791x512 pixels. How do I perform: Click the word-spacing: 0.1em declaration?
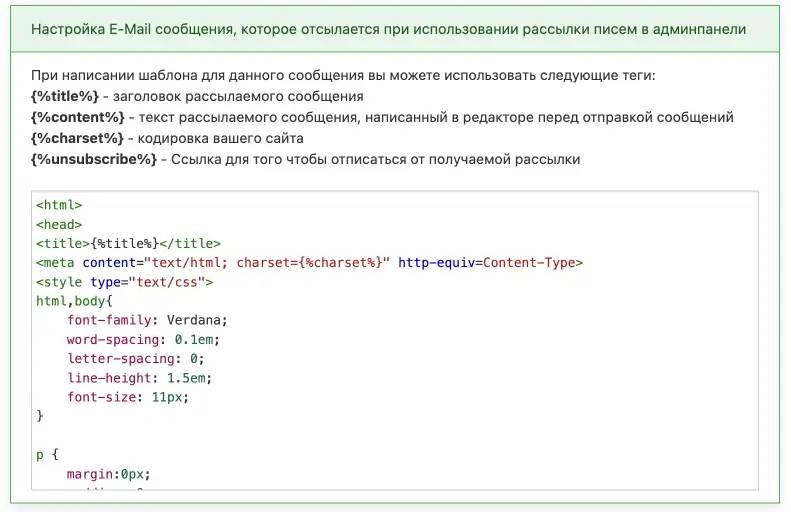(x=143, y=339)
